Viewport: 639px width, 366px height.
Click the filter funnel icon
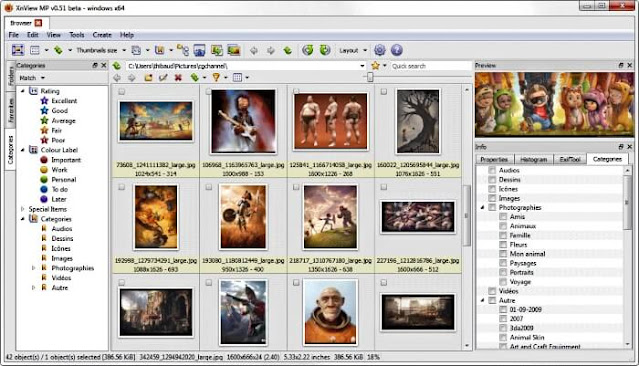tap(216, 77)
